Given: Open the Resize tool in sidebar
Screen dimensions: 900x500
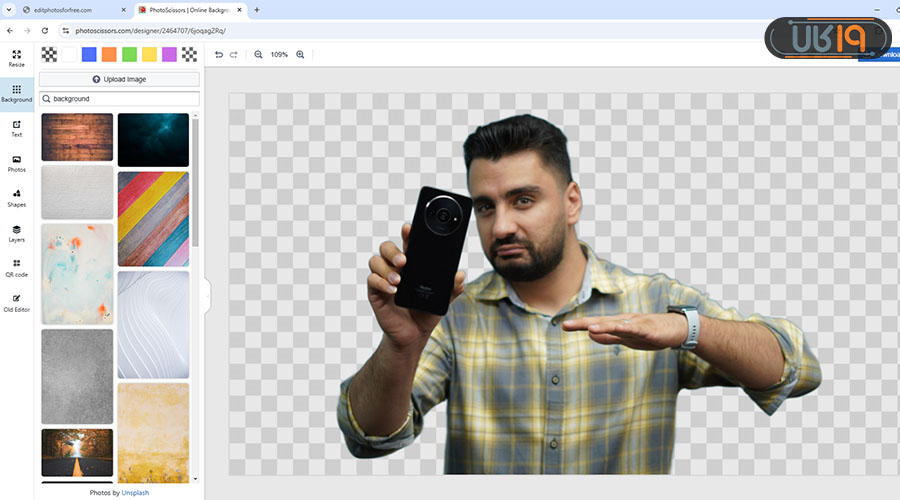Looking at the screenshot, I should [16, 58].
